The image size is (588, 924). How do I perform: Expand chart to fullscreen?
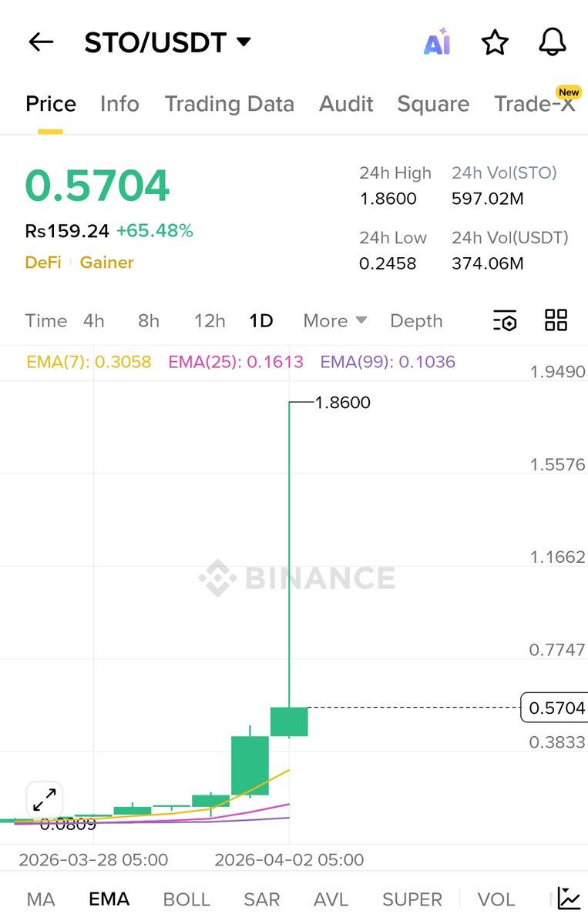(x=44, y=799)
